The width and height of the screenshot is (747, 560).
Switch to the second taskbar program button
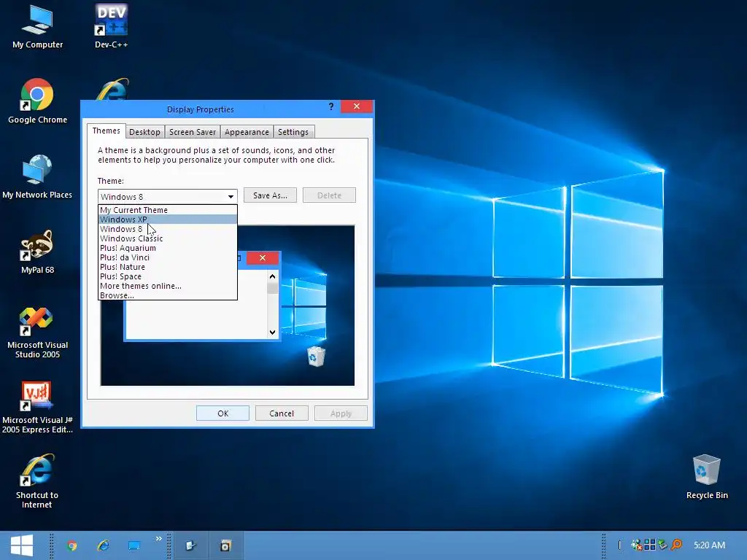[x=226, y=545]
